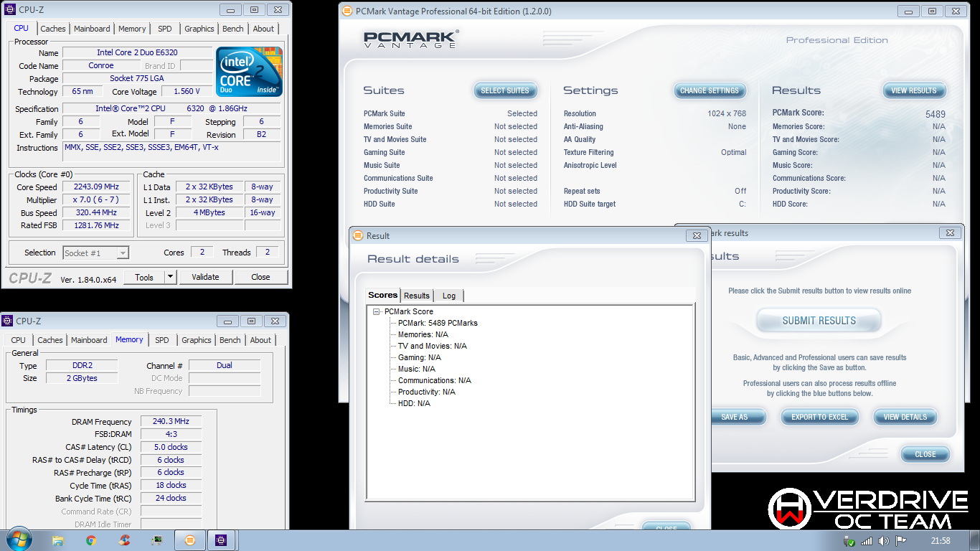Open the Socket #1 selection dropdown
The height and width of the screenshot is (551, 980).
click(123, 253)
